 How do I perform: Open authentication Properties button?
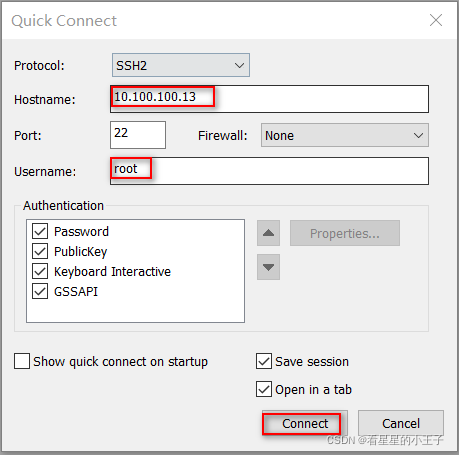tap(345, 233)
